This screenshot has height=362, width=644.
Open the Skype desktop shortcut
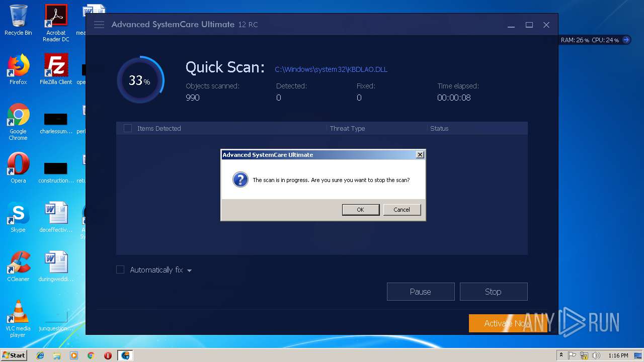point(18,217)
